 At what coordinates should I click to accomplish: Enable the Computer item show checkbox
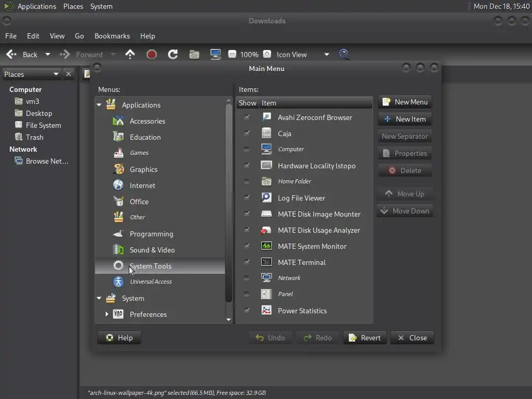247,149
